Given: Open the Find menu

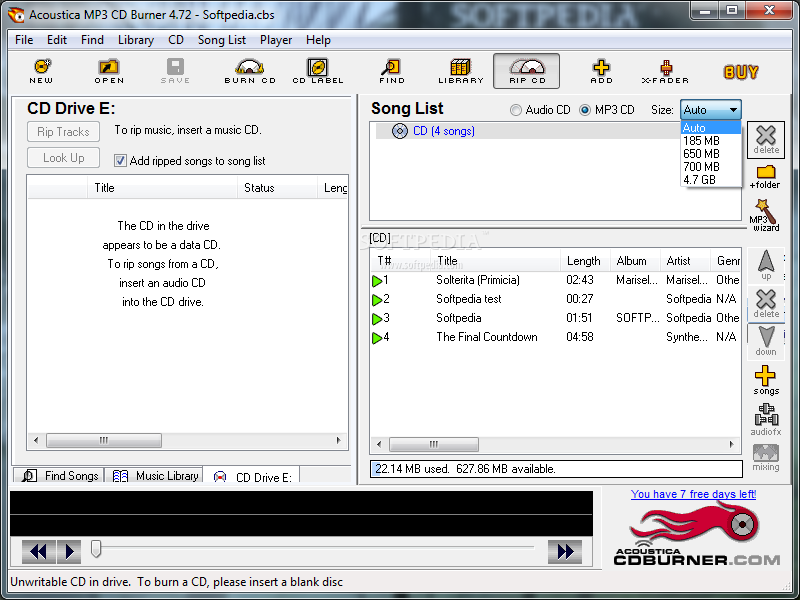Looking at the screenshot, I should pyautogui.click(x=92, y=40).
